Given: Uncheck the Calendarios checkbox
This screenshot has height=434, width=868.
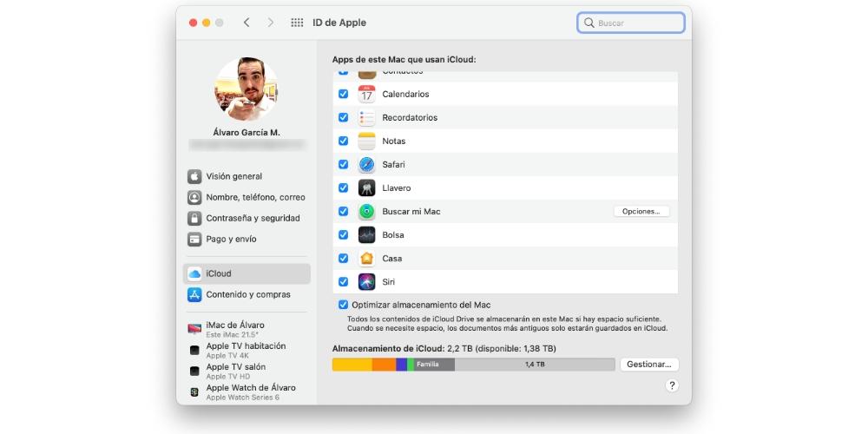Looking at the screenshot, I should coord(343,95).
